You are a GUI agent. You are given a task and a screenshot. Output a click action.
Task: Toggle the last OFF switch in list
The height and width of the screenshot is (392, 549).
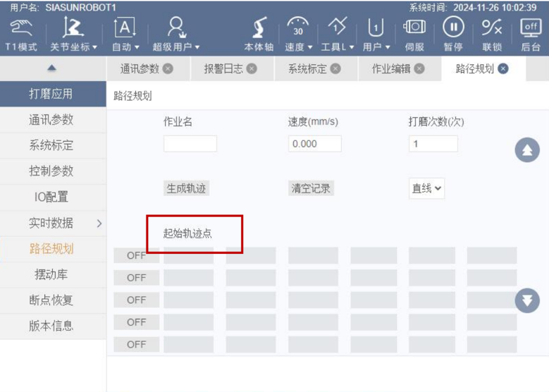click(x=136, y=345)
